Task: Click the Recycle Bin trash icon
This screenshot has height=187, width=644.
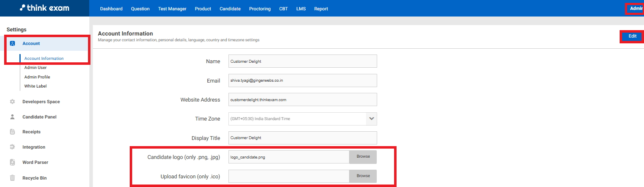Action: click(12, 178)
